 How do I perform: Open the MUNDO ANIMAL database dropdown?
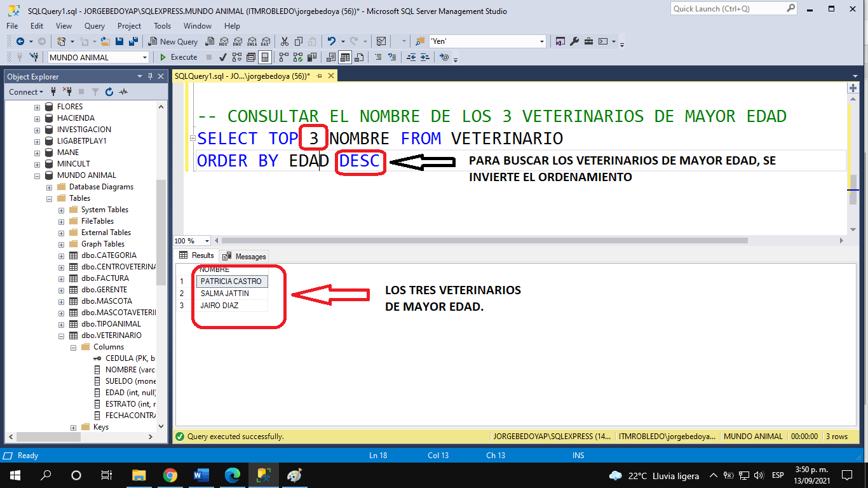click(145, 57)
